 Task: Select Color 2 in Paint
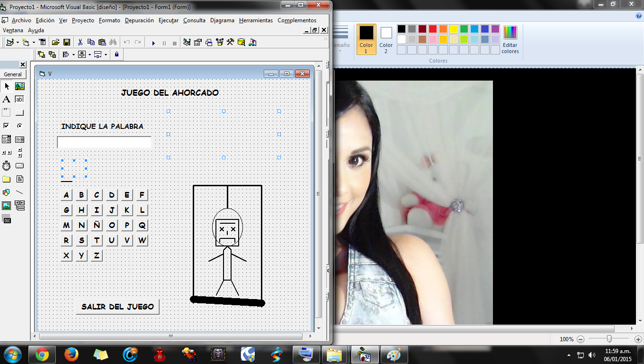[386, 38]
